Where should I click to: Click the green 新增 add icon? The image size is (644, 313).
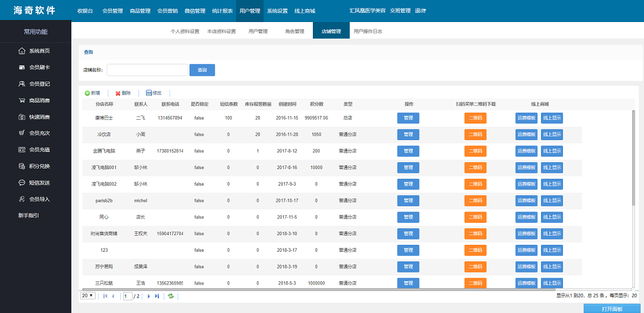(x=87, y=93)
